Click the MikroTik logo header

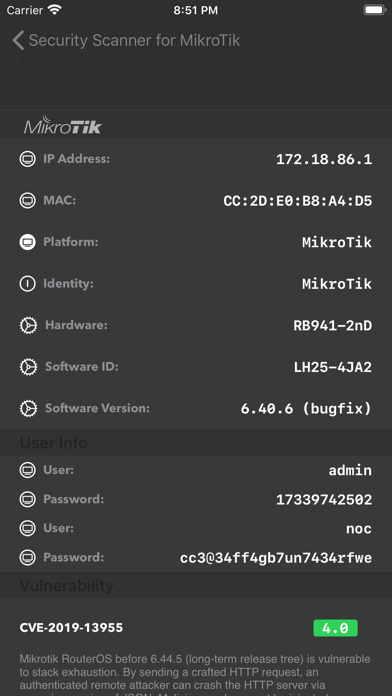point(63,126)
